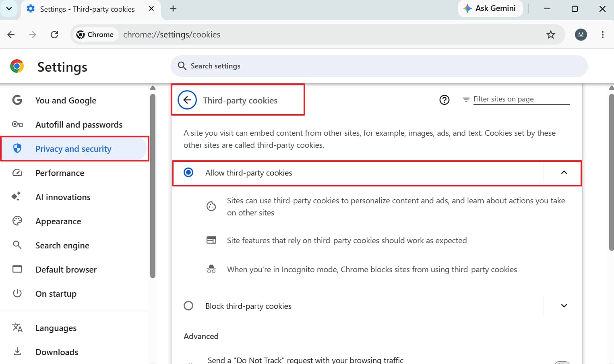Open the help question mark icon
The width and height of the screenshot is (614, 364).
444,100
